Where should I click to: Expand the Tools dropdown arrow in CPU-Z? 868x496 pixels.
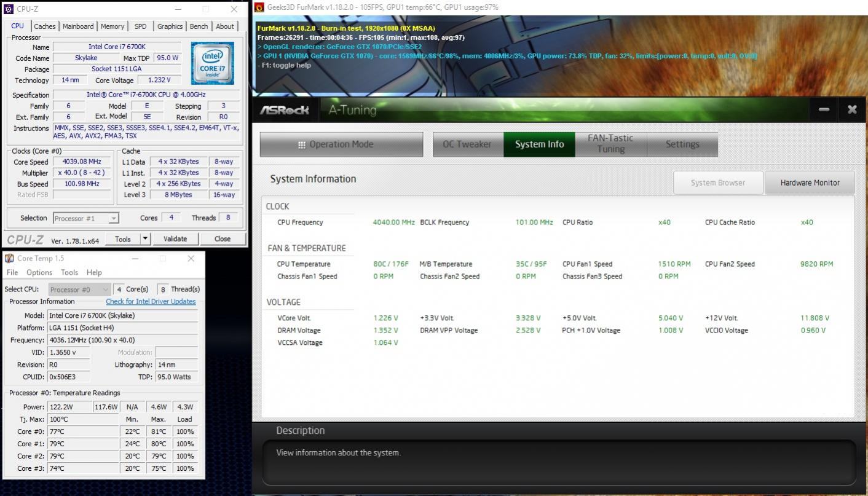click(x=145, y=238)
